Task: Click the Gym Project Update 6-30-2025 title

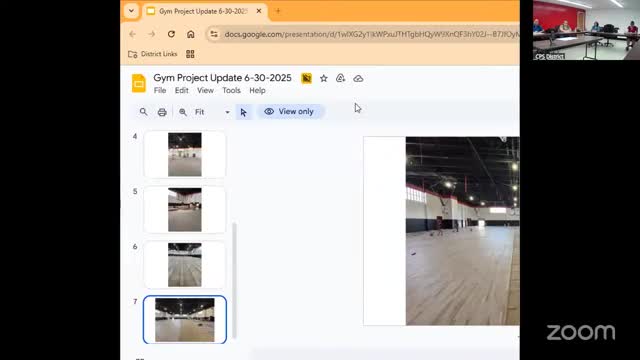Action: 222,78
